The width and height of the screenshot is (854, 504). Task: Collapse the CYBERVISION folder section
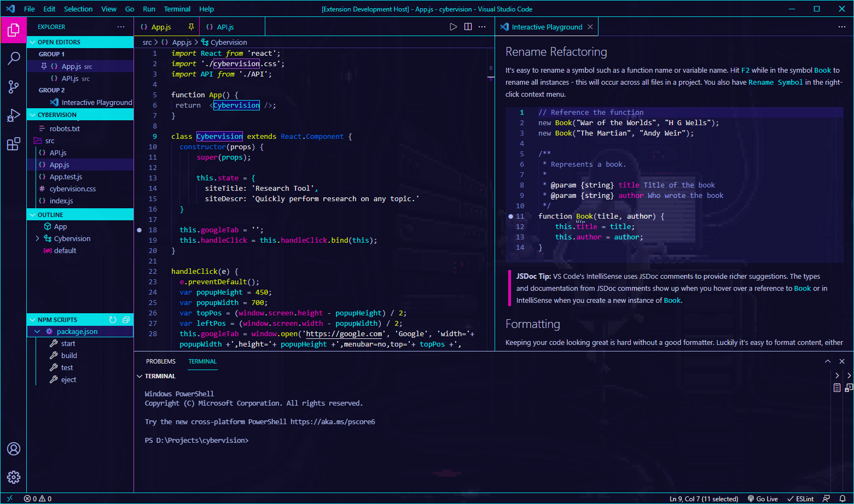coord(33,115)
